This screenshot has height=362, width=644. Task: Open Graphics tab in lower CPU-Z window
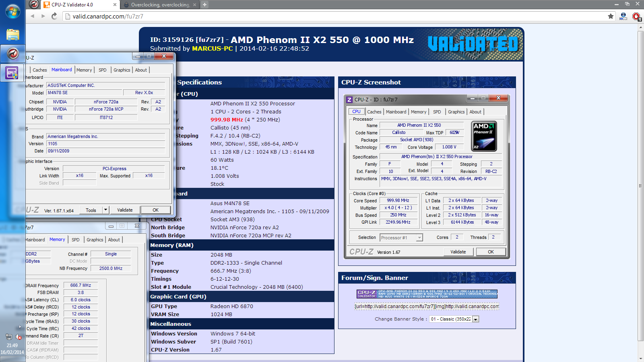[x=95, y=240]
